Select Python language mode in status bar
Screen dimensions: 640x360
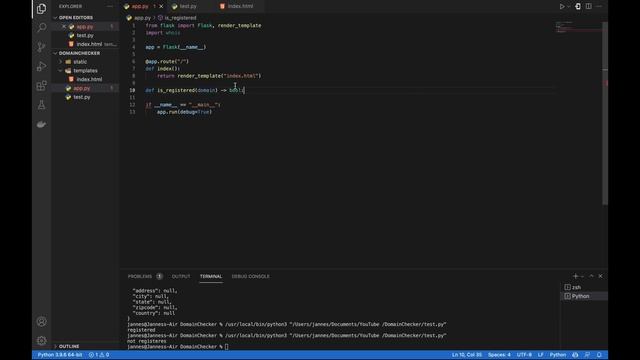[558, 355]
